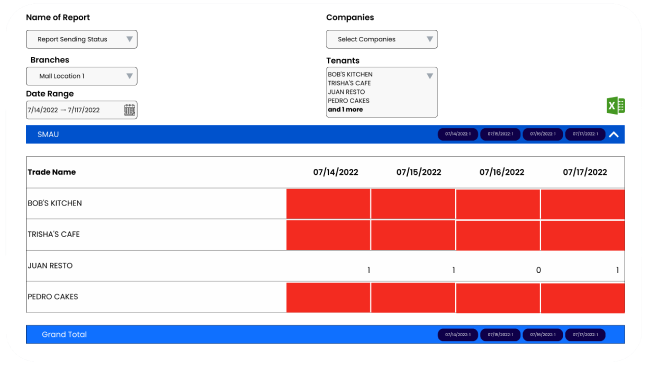648x365 pixels.
Task: Click the 07/17/2022 table column header
Action: (585, 172)
